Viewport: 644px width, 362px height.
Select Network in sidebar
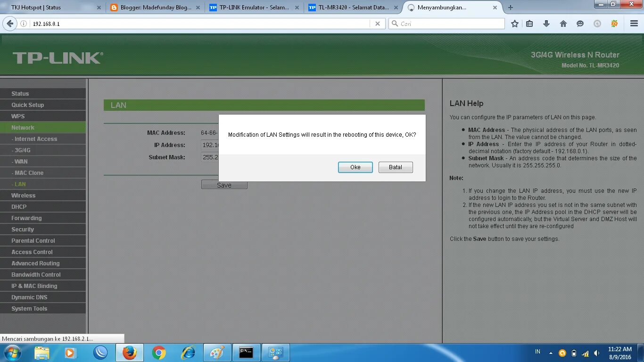click(x=43, y=128)
